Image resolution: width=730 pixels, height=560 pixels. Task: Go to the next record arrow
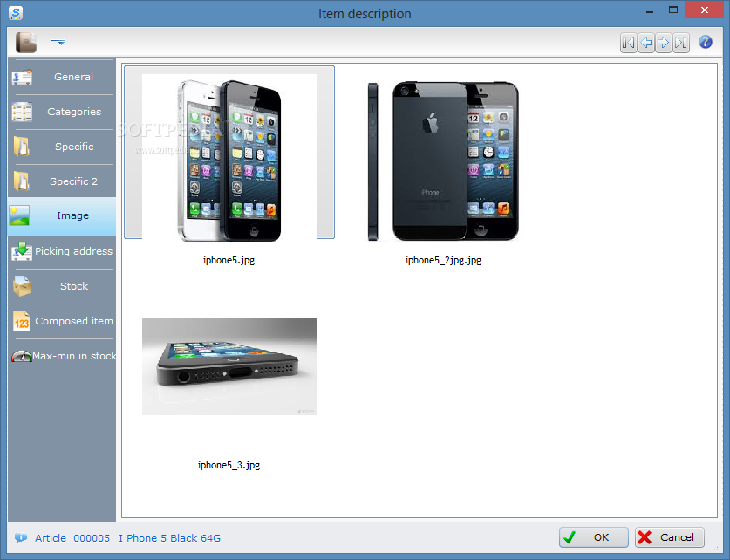pos(664,43)
